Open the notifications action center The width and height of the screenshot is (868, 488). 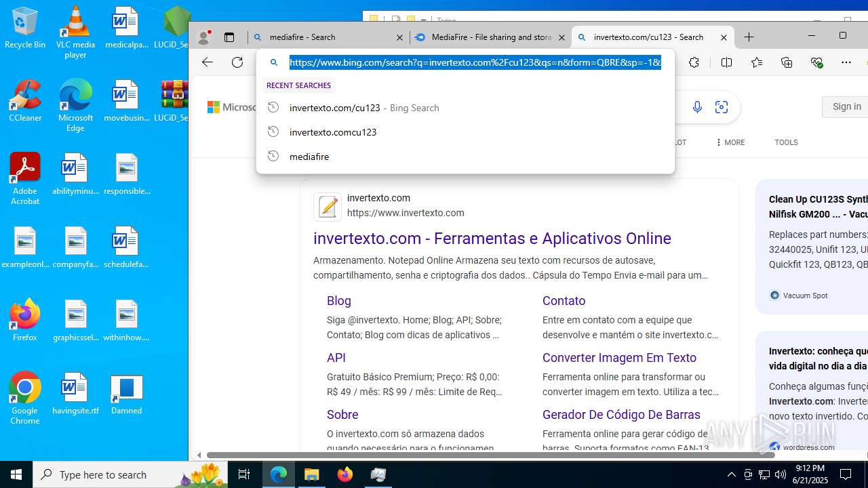coord(846,474)
